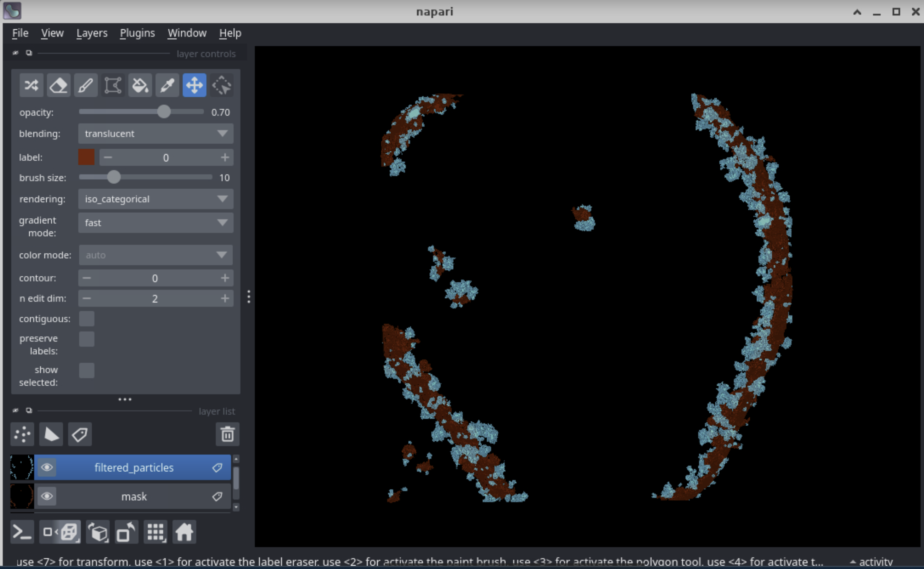924x569 pixels.
Task: Open the Plugins menu
Action: 137,33
